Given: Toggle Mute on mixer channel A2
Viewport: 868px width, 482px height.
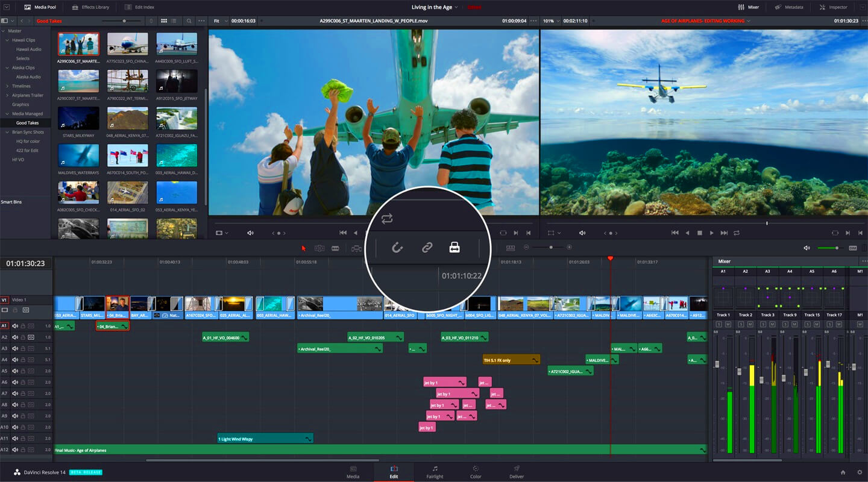Looking at the screenshot, I should click(750, 324).
